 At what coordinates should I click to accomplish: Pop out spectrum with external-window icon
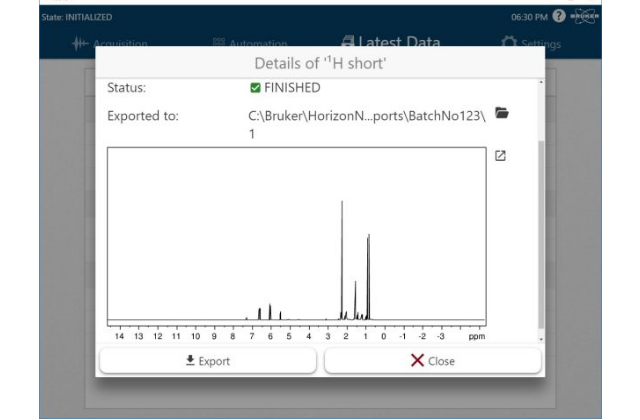click(x=501, y=156)
